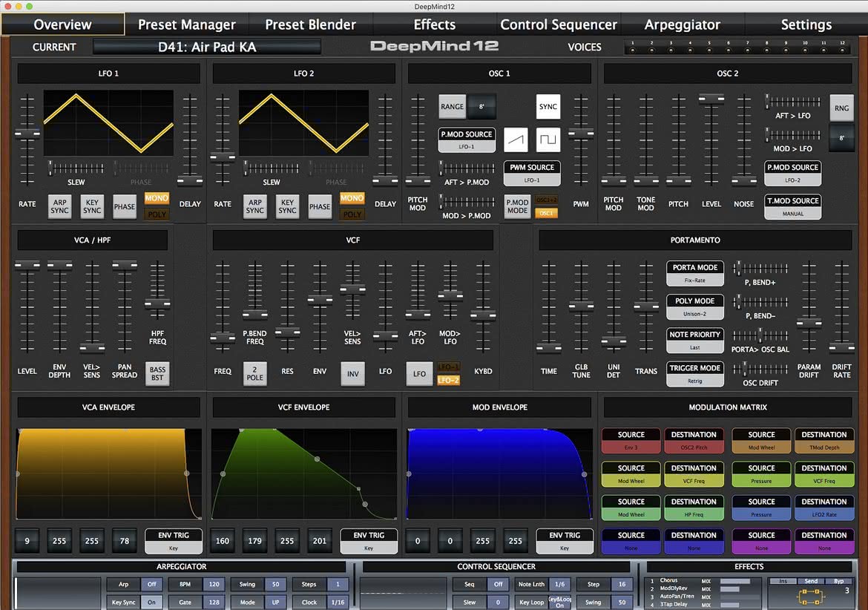Click the VCA Envelope orange graph
Viewport: 868px width, 610px height.
[108, 474]
